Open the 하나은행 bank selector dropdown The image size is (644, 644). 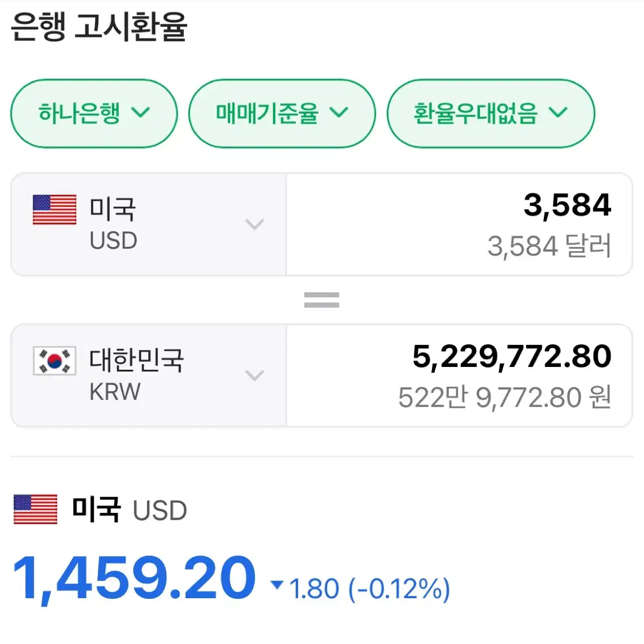point(94,113)
